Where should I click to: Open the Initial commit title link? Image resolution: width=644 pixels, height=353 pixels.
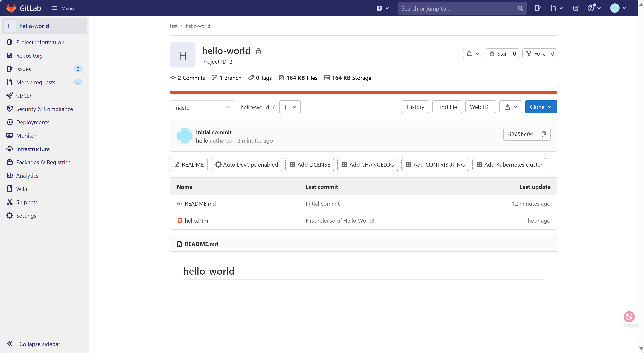pos(214,132)
